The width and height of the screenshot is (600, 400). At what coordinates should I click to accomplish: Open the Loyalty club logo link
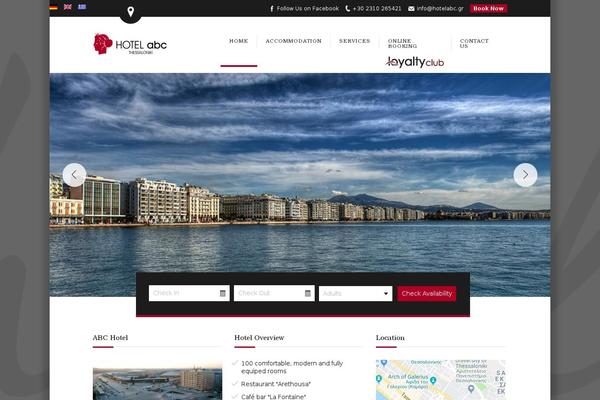(x=415, y=62)
